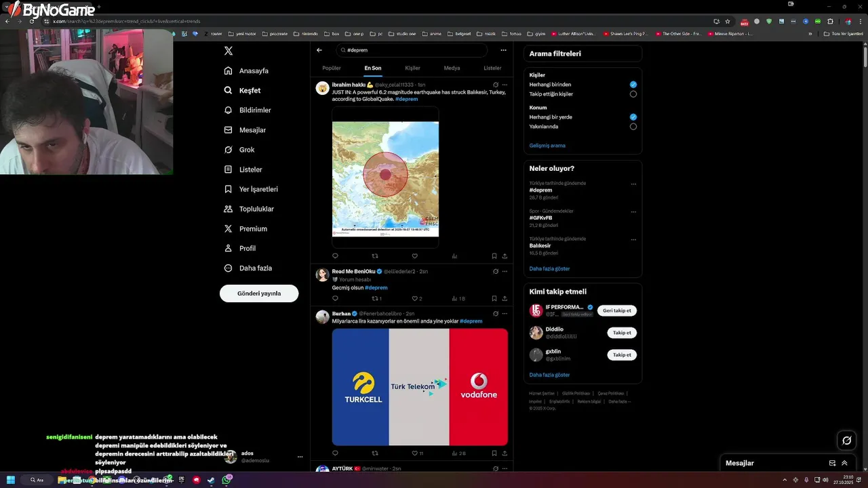This screenshot has width=868, height=488.
Task: Open Turkcell Türk Telekom Vodafone image
Action: tap(420, 387)
